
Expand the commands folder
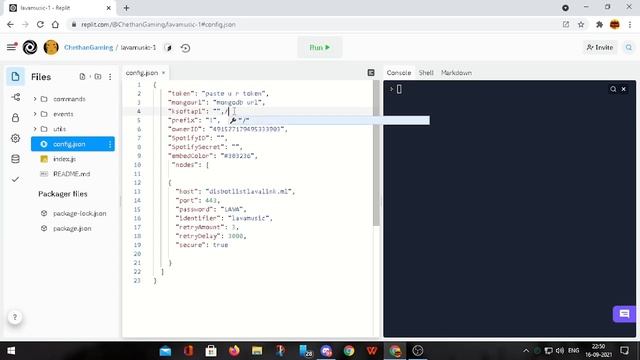click(x=35, y=99)
